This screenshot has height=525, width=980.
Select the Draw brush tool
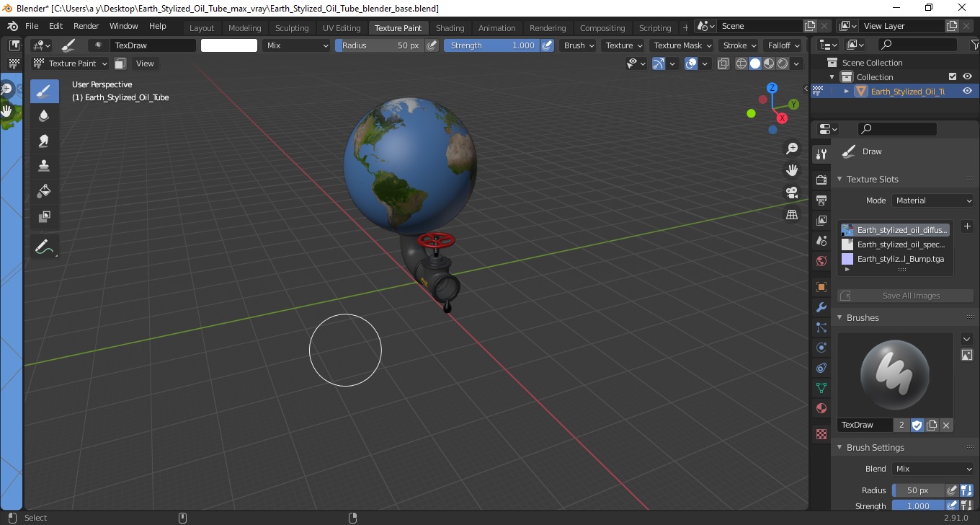[44, 92]
